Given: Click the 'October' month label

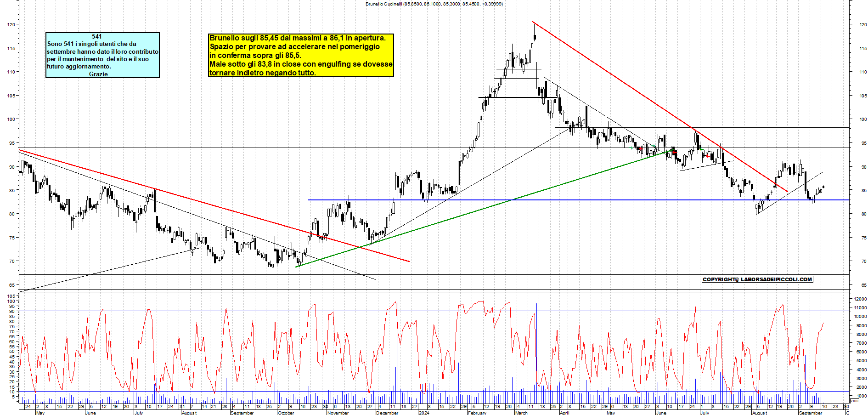Looking at the screenshot, I should tap(286, 413).
